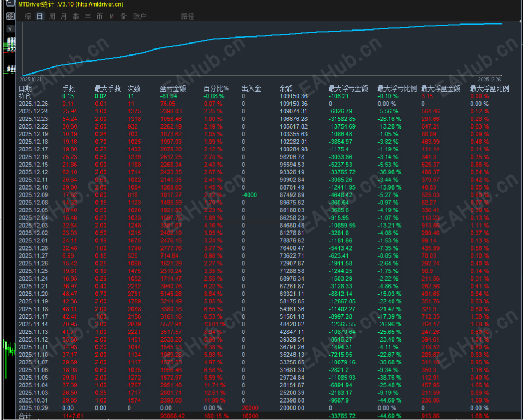Click the 盈亏金额 column header
This screenshot has height=420, width=523.
pyautogui.click(x=173, y=88)
